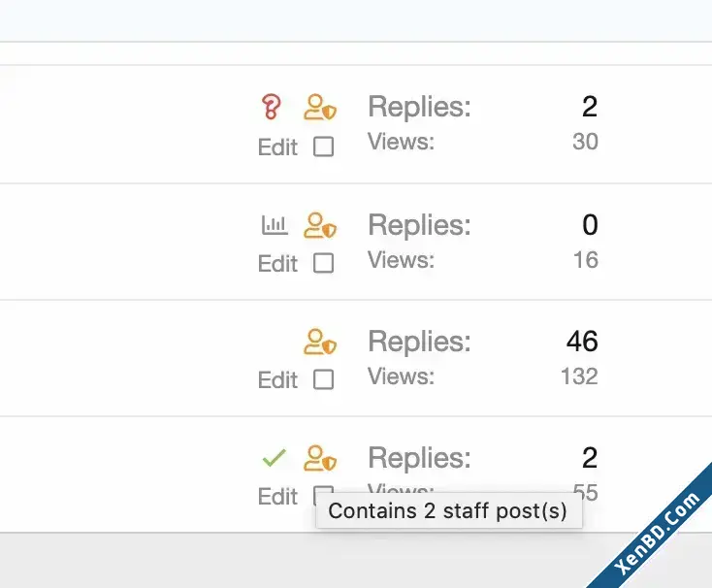Click Edit in the 46-replies thread row
This screenshot has width=712, height=588.
(277, 379)
